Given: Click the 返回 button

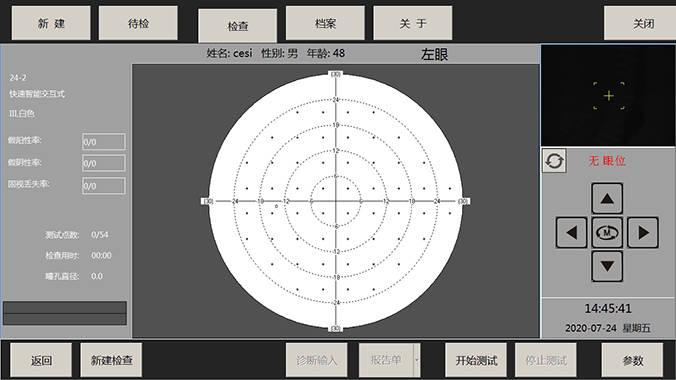Looking at the screenshot, I should coord(41,360).
